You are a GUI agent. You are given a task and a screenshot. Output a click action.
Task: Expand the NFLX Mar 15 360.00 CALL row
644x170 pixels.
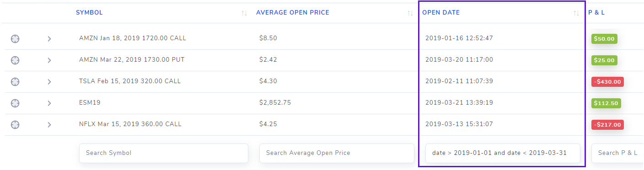pos(49,125)
